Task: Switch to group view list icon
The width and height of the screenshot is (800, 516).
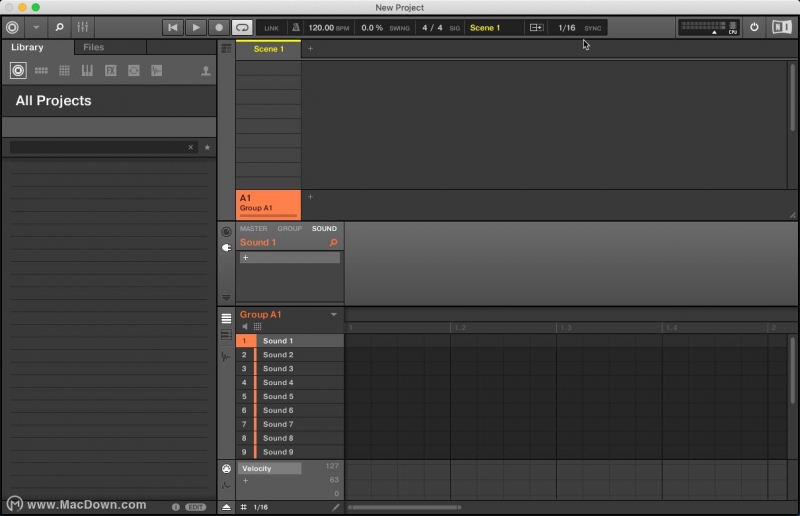Action: 226,318
